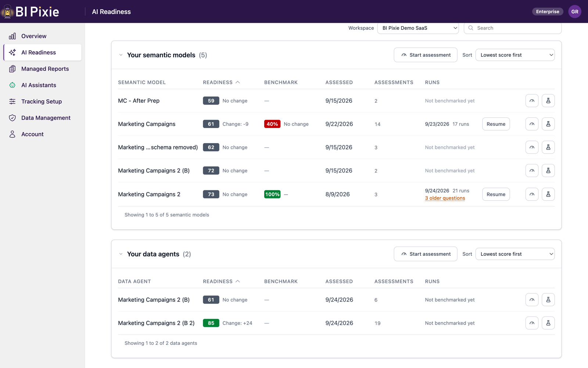This screenshot has width=588, height=368.
Task: Select AI Readiness in the sidebar
Action: (x=43, y=52)
